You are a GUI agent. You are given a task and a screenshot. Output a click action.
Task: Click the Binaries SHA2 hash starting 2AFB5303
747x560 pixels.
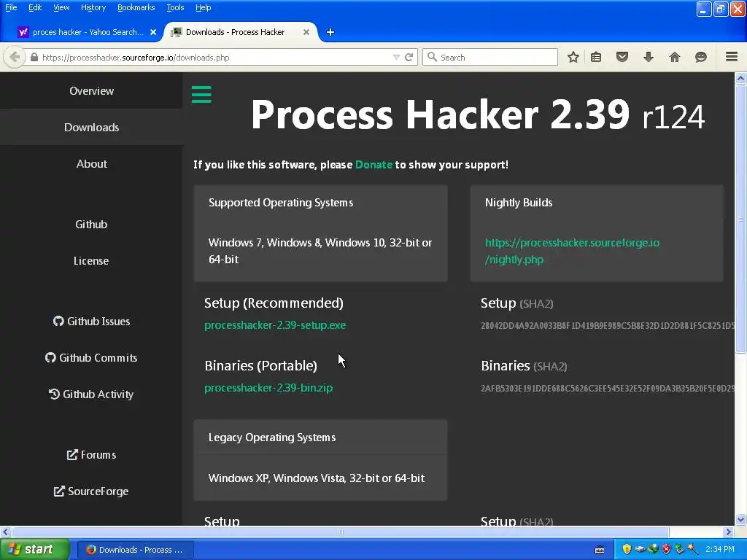click(x=608, y=388)
